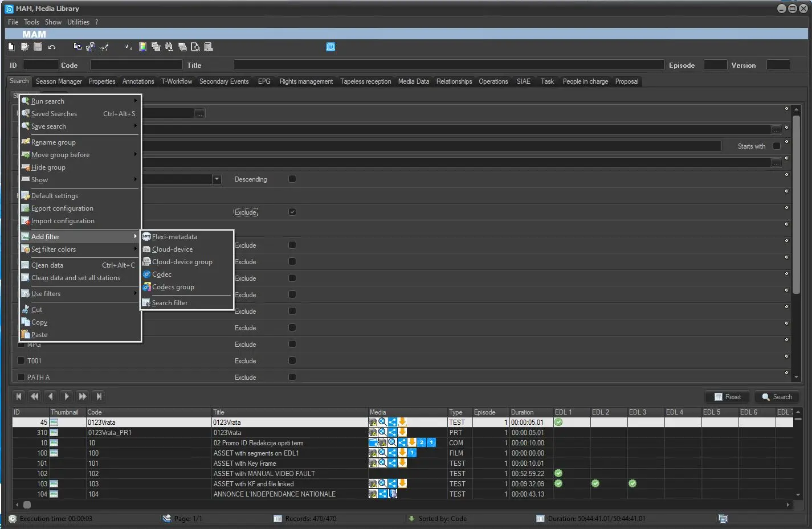
Task: Enable the Starts with checkbox
Action: tap(776, 146)
